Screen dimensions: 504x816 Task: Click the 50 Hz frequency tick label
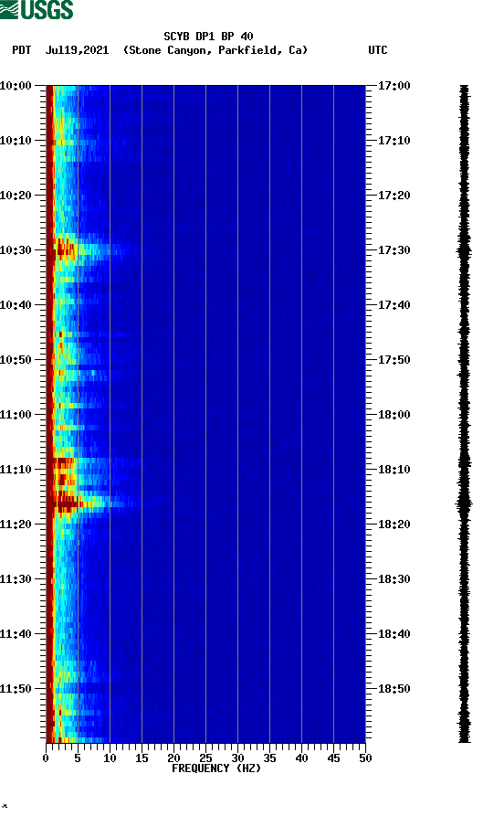tap(365, 758)
